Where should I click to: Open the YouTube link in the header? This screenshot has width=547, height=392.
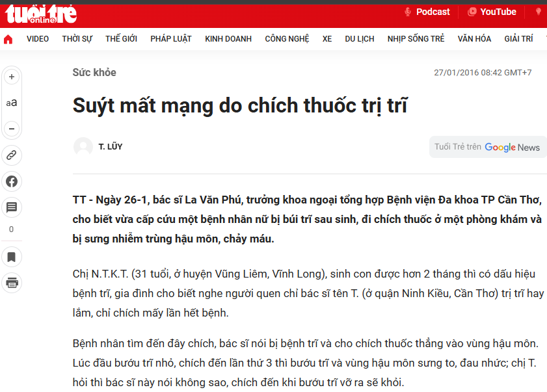click(x=498, y=12)
